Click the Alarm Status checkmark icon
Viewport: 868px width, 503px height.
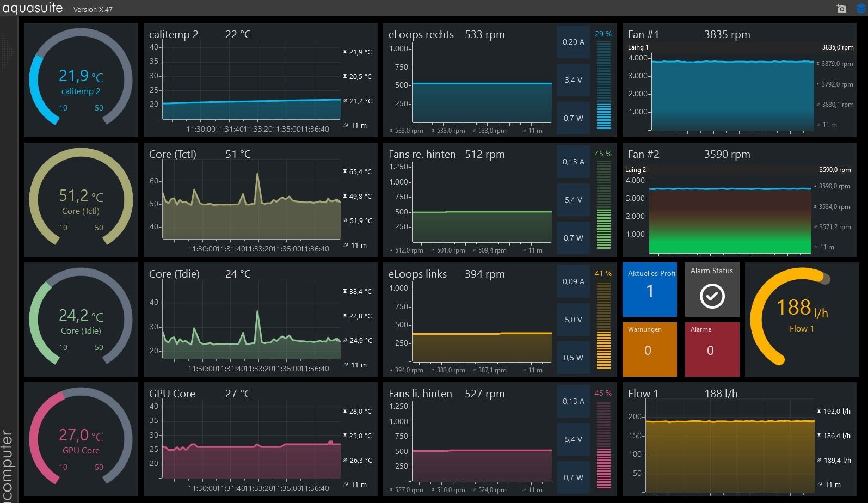click(x=712, y=296)
